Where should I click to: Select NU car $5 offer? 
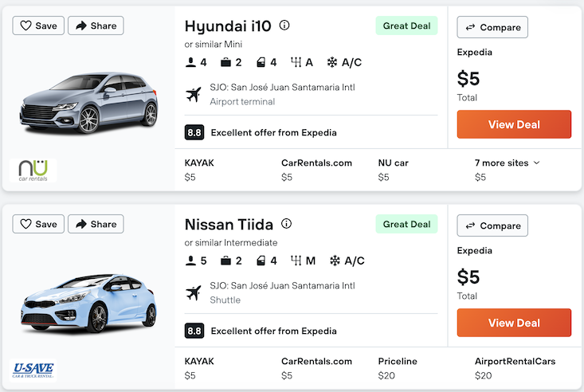coord(394,170)
